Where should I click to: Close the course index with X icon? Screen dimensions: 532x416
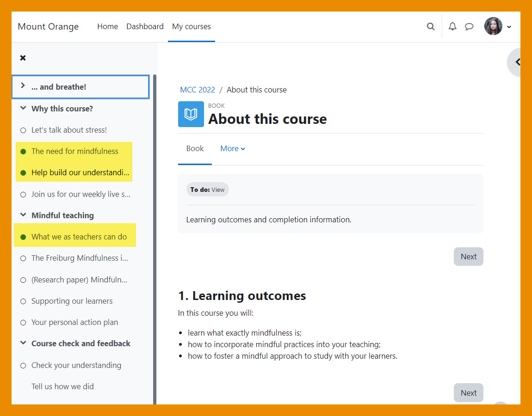tap(23, 58)
